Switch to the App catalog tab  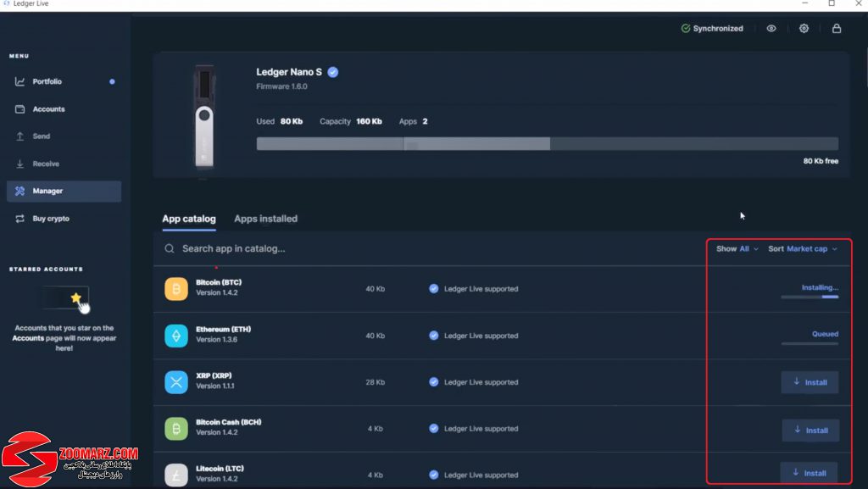(189, 219)
